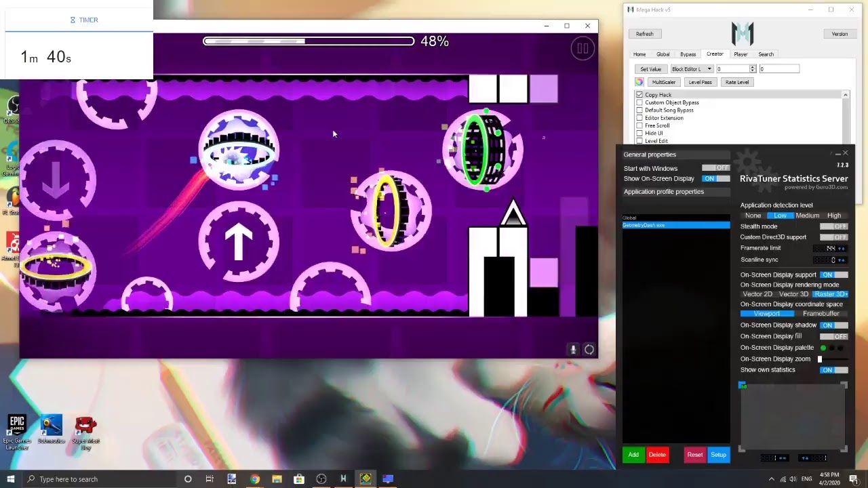868x488 pixels.
Task: Click the Mega Hack M logo
Action: [743, 34]
